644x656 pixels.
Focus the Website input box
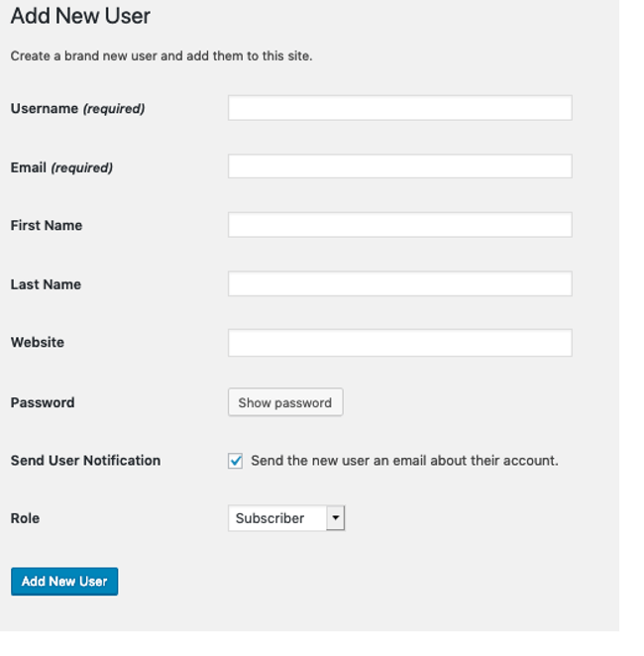[x=399, y=343]
